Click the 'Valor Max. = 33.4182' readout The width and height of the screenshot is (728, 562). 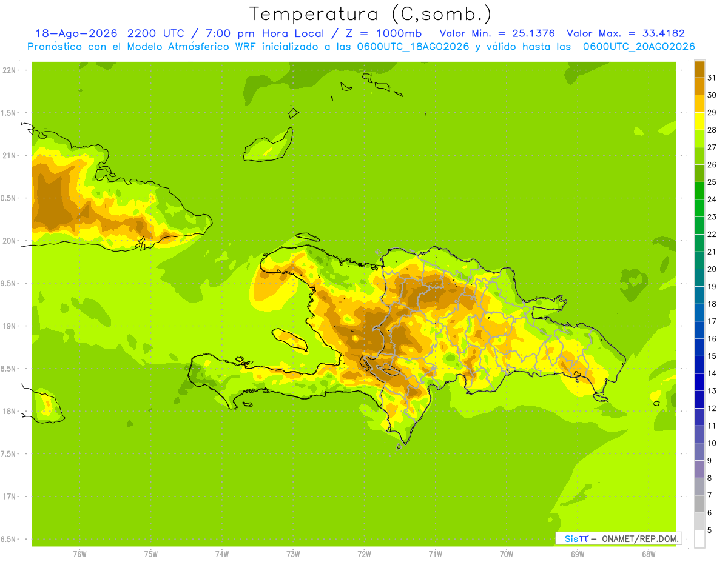625,33
